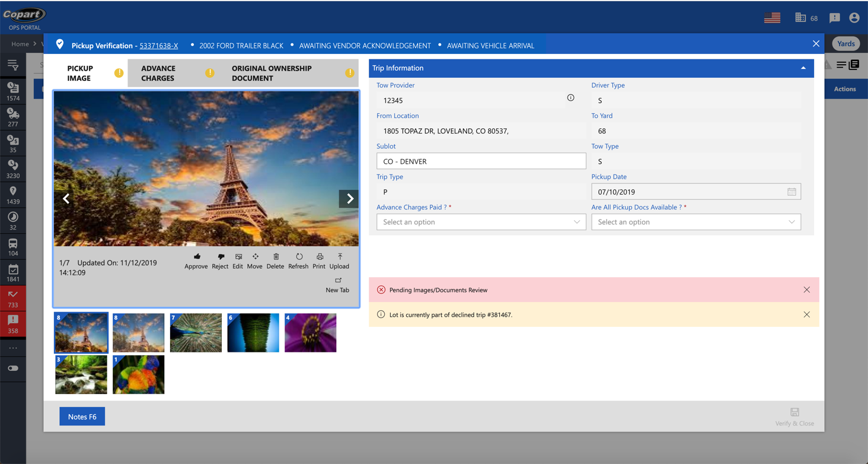Switch to Original Ownership Document tab
868x464 pixels.
point(289,73)
